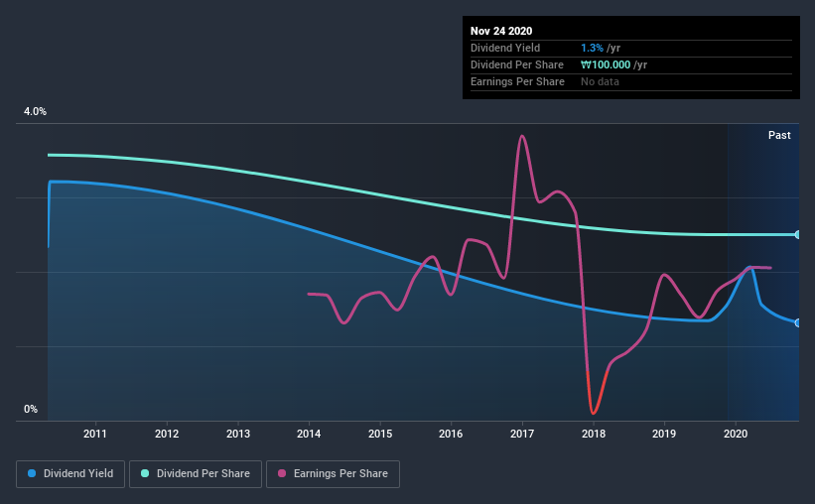
Task: Click the pink Earnings Per Share legend dot
Action: (282, 473)
